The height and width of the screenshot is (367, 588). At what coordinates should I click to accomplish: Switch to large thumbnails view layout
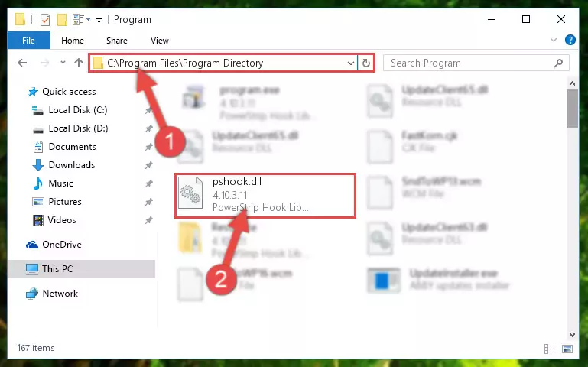567,349
